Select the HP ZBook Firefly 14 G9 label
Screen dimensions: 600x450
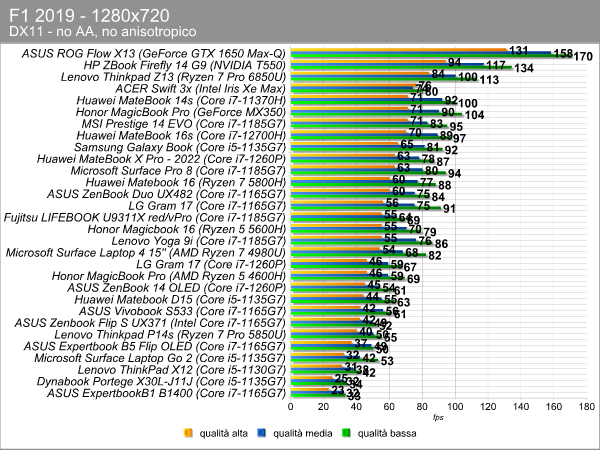tap(185, 65)
